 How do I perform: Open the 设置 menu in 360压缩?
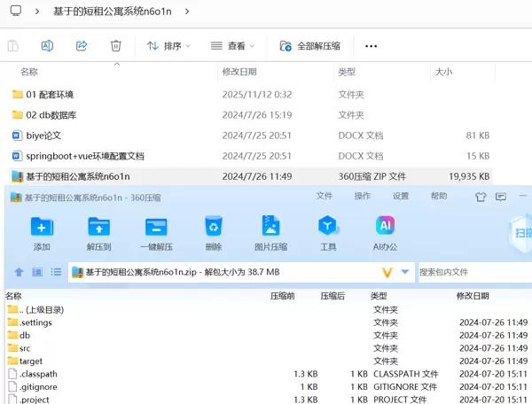(x=401, y=196)
